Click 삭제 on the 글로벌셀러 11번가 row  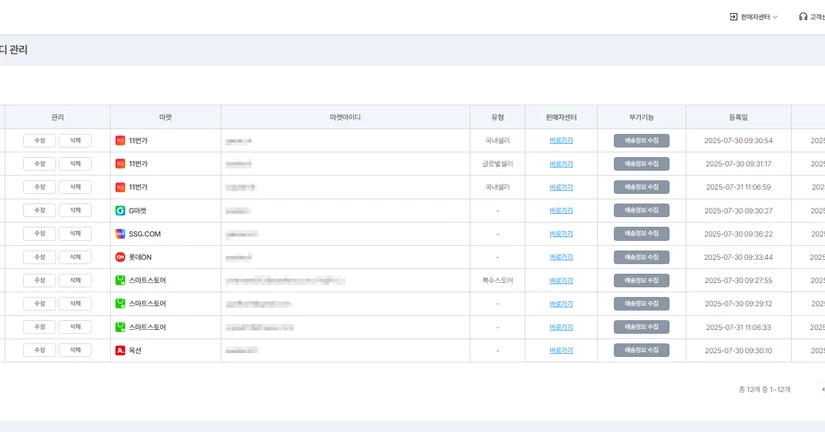[x=75, y=164]
